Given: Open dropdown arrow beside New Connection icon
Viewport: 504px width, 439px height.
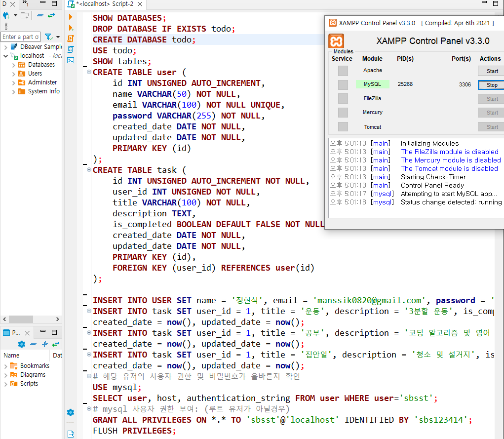Looking at the screenshot, I should click(x=15, y=15).
